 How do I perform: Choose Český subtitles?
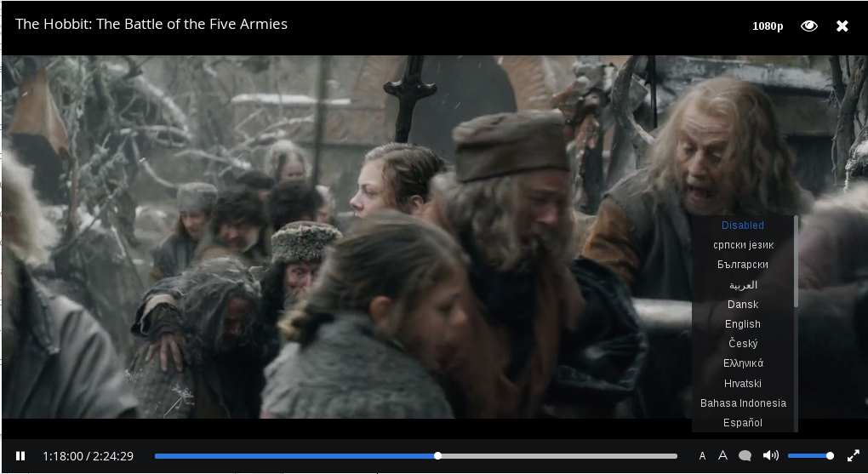point(742,344)
